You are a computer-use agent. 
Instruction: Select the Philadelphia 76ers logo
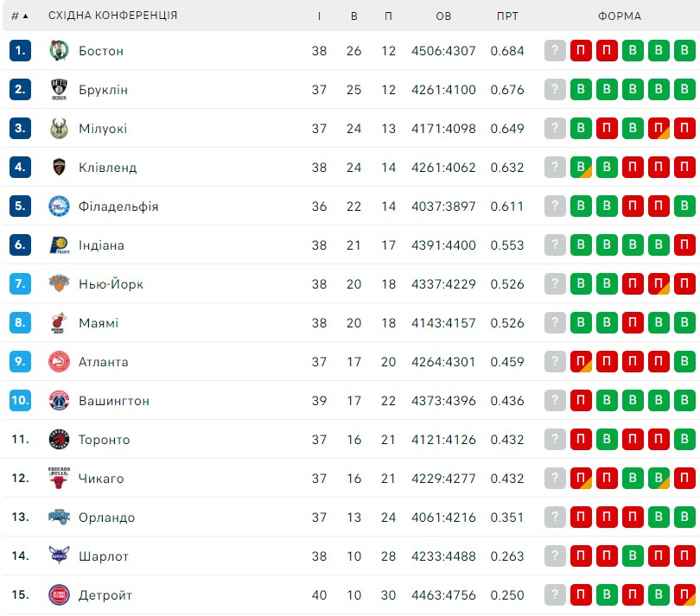[59, 206]
